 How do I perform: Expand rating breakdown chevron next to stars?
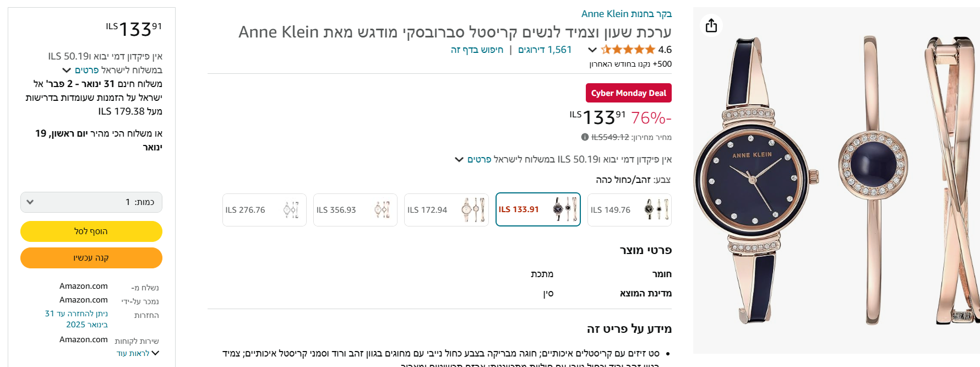pos(592,50)
